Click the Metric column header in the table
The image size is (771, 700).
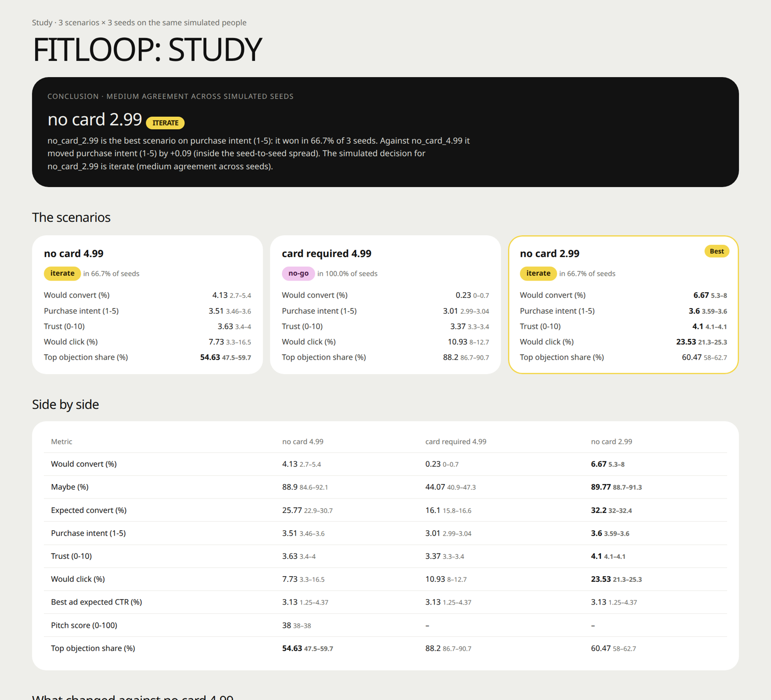(x=62, y=442)
